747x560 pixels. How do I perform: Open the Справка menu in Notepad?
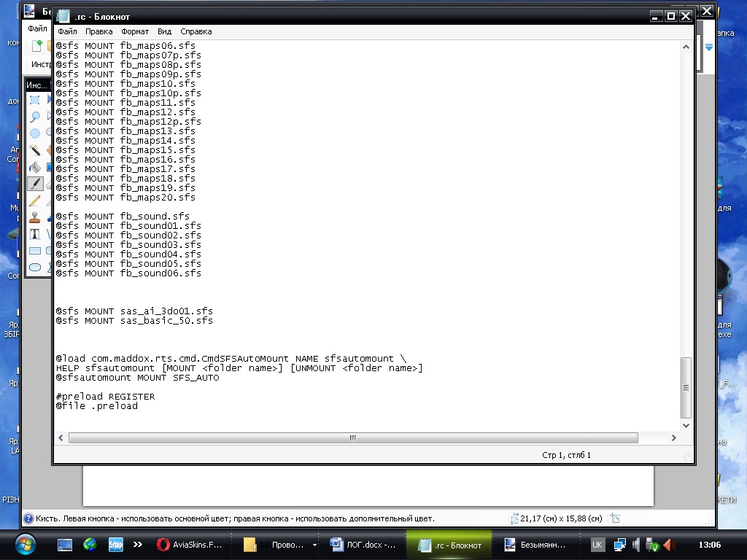click(196, 31)
